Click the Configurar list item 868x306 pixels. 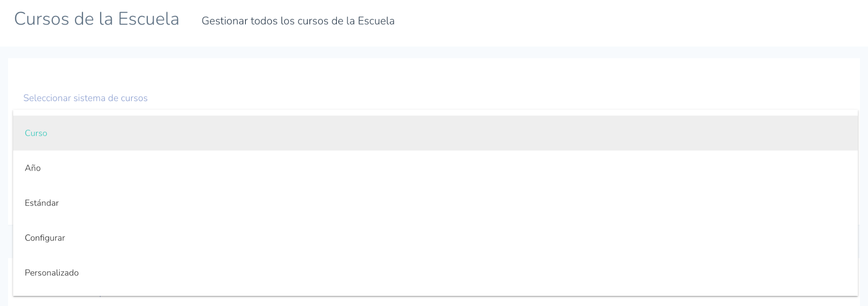coord(45,238)
